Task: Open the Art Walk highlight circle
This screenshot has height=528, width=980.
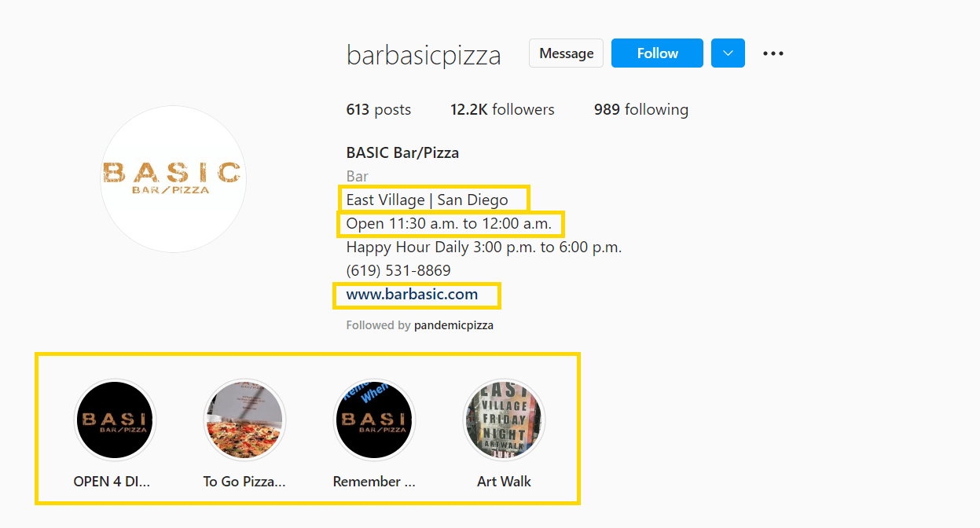Action: [x=504, y=420]
